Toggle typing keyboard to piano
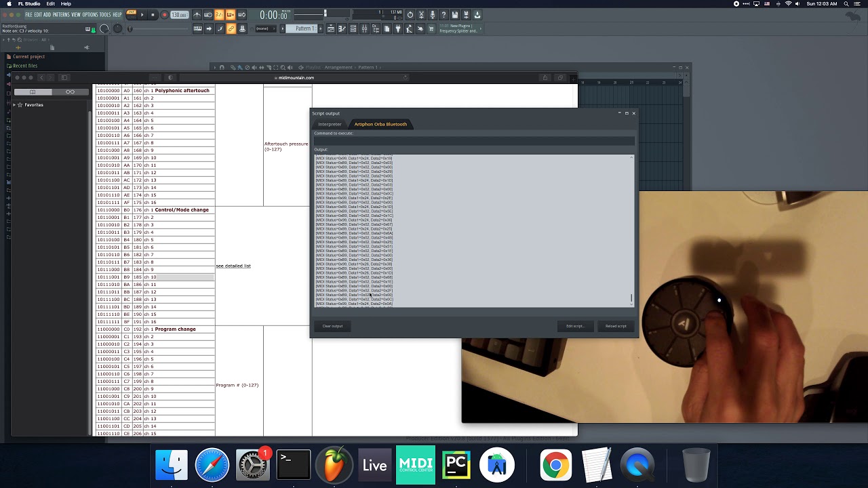868x488 pixels. [197, 28]
